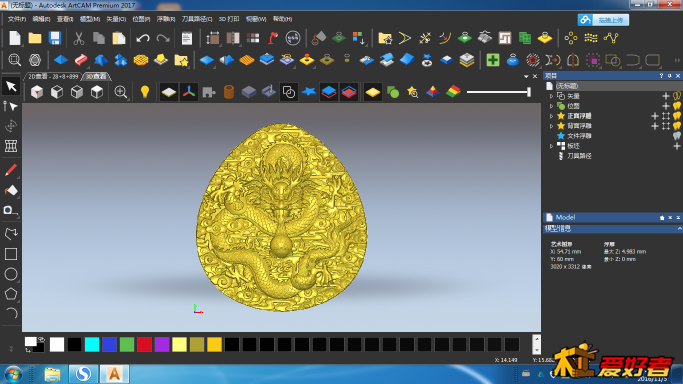Click the Save disk icon
Viewport: 683px width, 384px height.
click(x=55, y=38)
